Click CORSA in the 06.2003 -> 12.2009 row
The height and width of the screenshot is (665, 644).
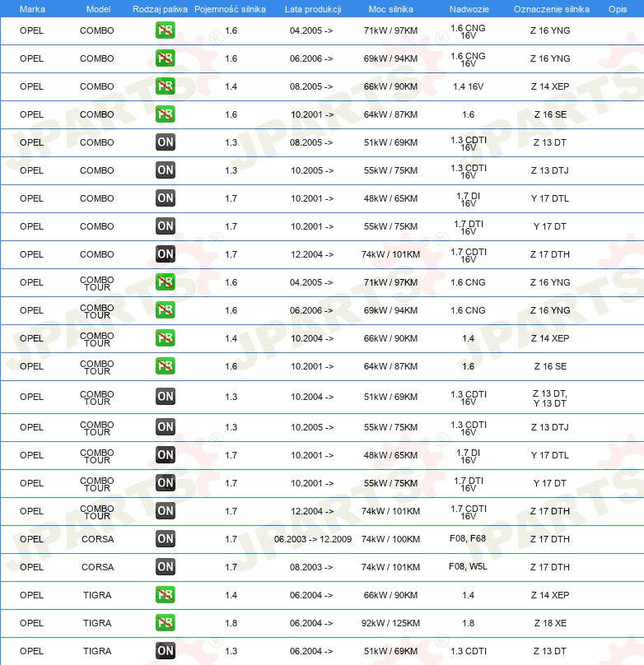[x=97, y=539]
